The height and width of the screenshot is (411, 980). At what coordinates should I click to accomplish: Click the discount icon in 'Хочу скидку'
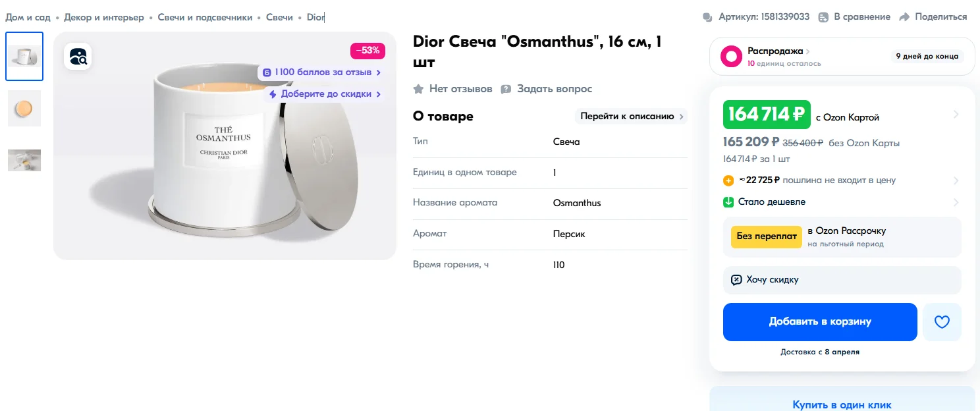coord(736,280)
